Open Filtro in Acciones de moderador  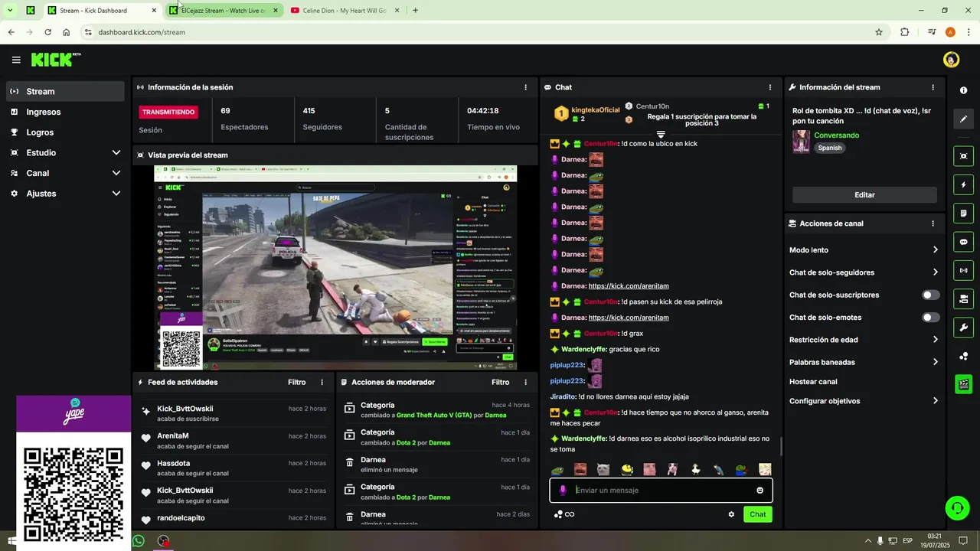click(500, 382)
